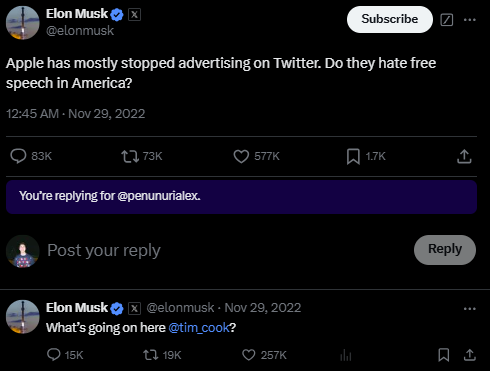Click the reply bubble icon showing 83K
The height and width of the screenshot is (371, 490).
click(x=18, y=156)
